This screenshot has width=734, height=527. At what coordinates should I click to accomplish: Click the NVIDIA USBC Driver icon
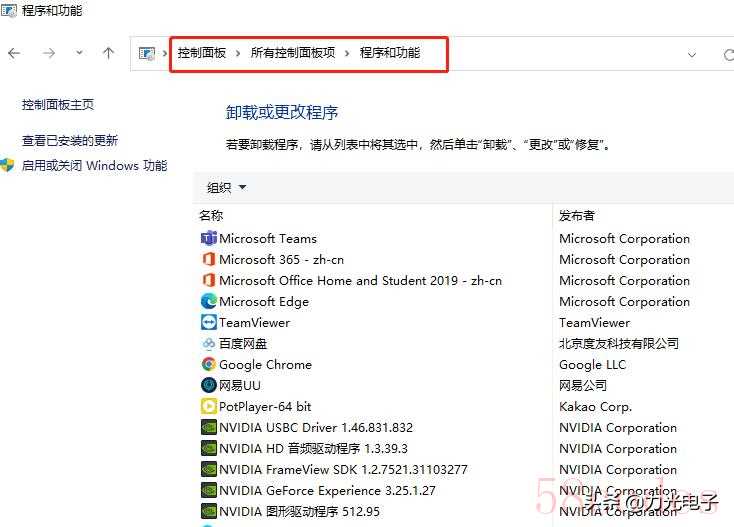coord(208,427)
